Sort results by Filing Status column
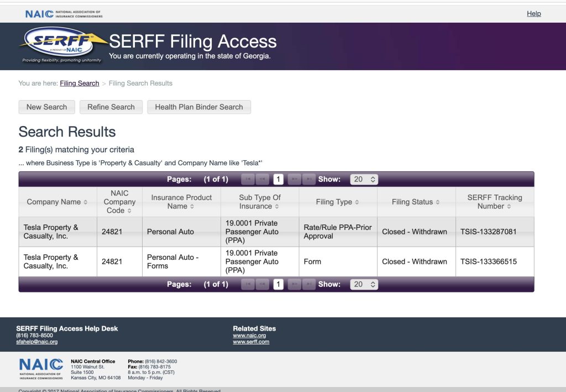 coord(416,202)
